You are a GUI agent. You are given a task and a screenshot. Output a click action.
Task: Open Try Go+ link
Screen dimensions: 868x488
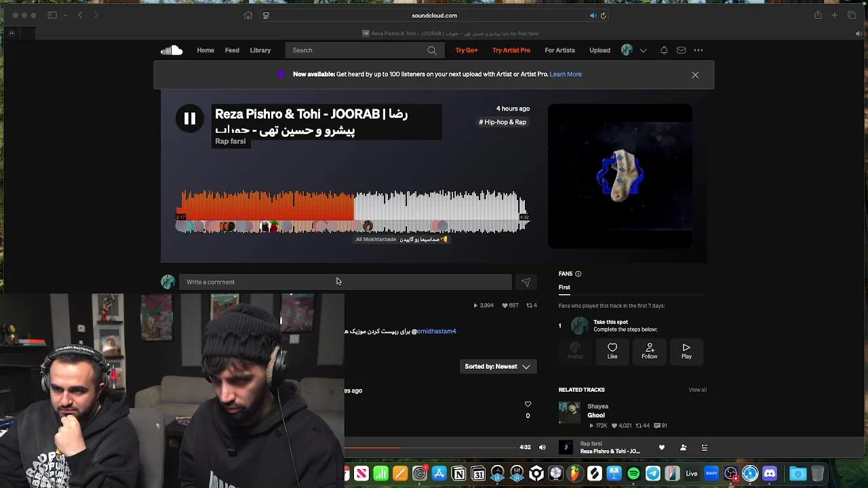(x=467, y=50)
